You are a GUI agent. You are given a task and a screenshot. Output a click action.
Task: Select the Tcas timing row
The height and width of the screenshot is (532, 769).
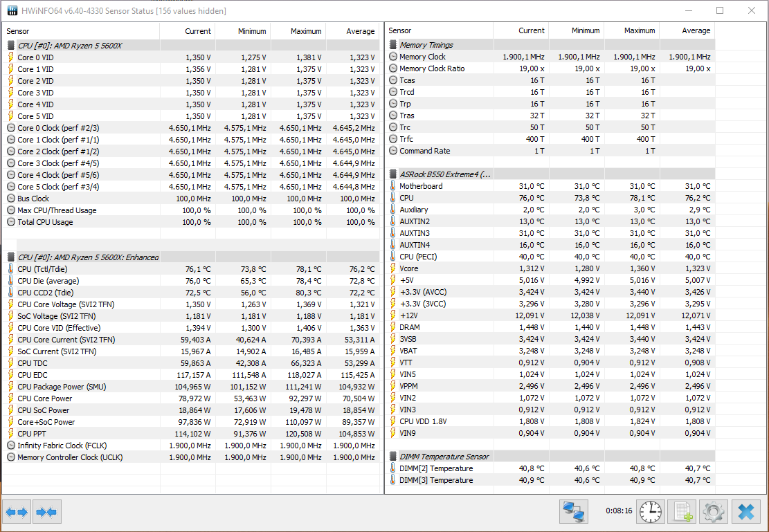[x=550, y=80]
